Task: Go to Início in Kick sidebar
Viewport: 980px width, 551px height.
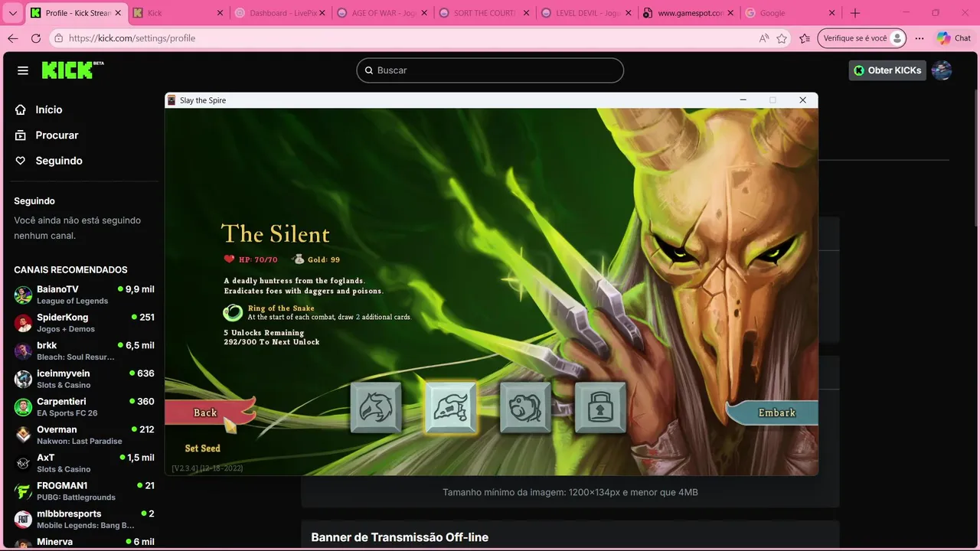Action: tap(40, 109)
